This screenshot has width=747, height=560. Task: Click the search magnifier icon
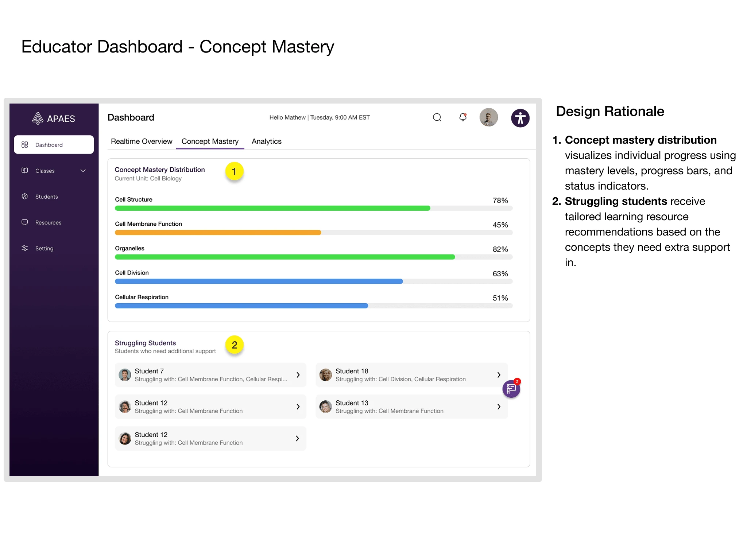(x=437, y=117)
